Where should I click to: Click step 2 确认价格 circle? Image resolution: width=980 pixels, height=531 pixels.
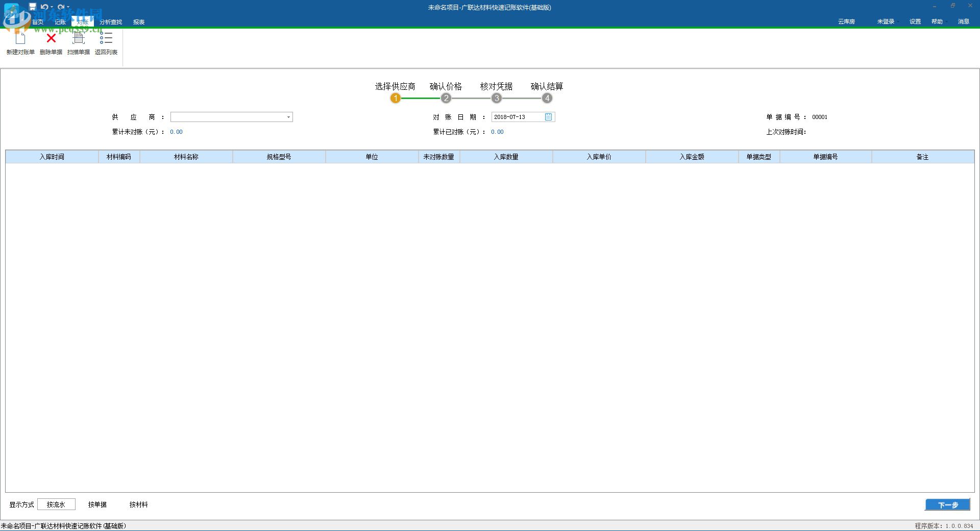click(446, 98)
